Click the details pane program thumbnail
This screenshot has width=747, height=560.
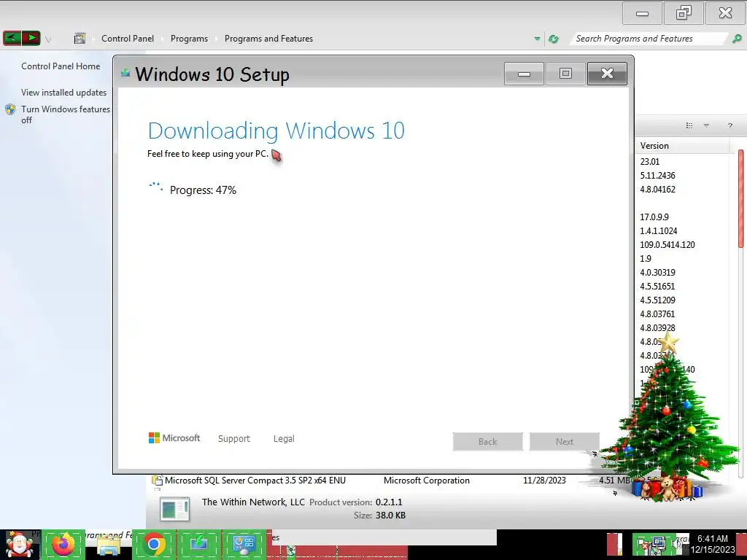[x=175, y=509]
